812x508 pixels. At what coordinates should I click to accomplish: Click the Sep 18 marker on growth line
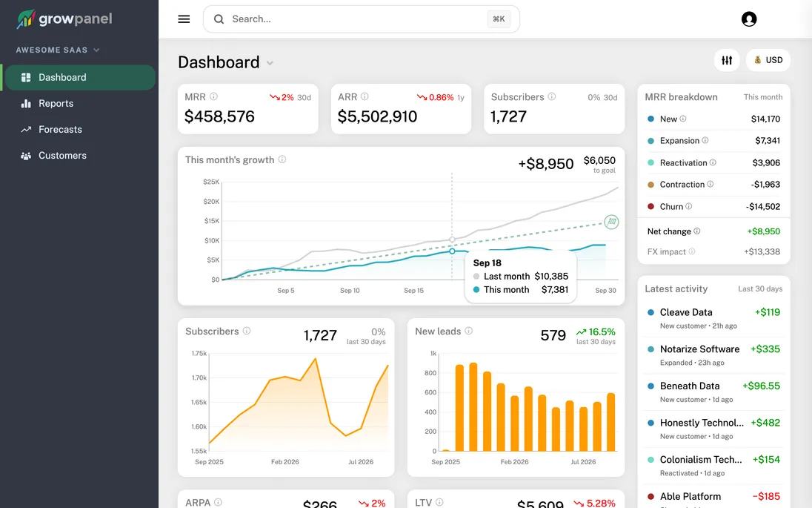point(452,251)
